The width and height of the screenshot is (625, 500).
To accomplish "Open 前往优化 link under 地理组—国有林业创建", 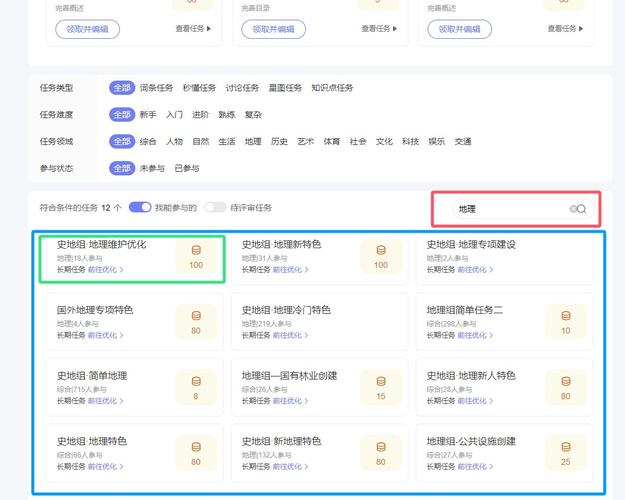I will coord(291,401).
